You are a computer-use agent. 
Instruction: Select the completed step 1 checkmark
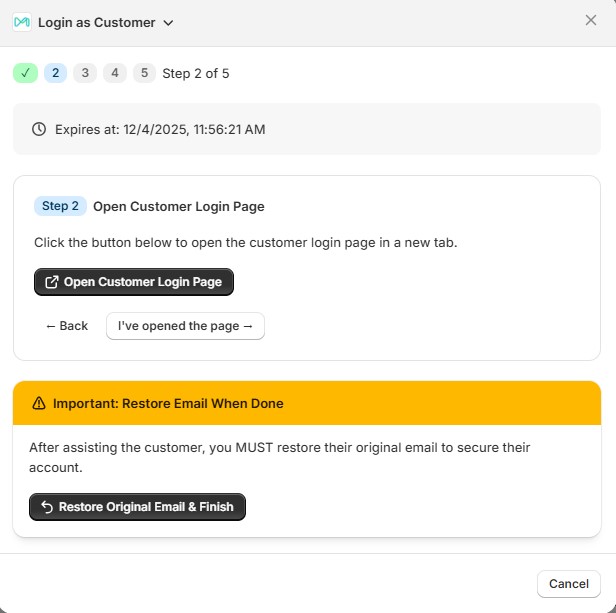click(x=25, y=73)
